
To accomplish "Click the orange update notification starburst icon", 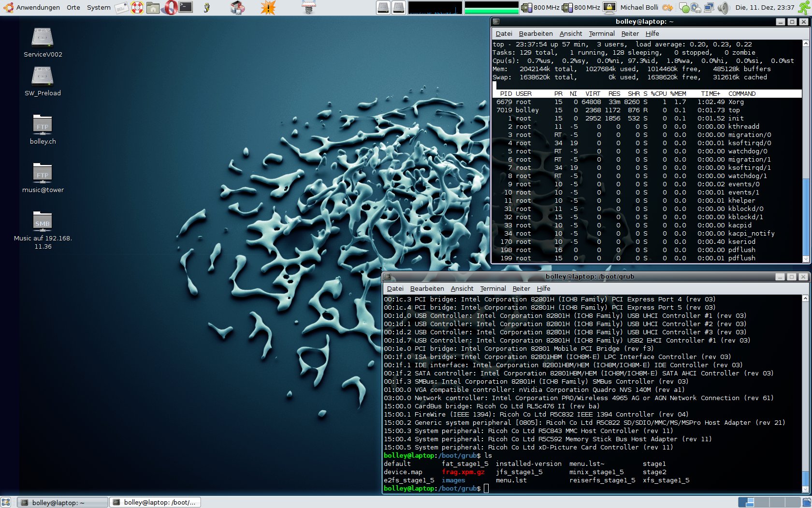I will tap(268, 7).
